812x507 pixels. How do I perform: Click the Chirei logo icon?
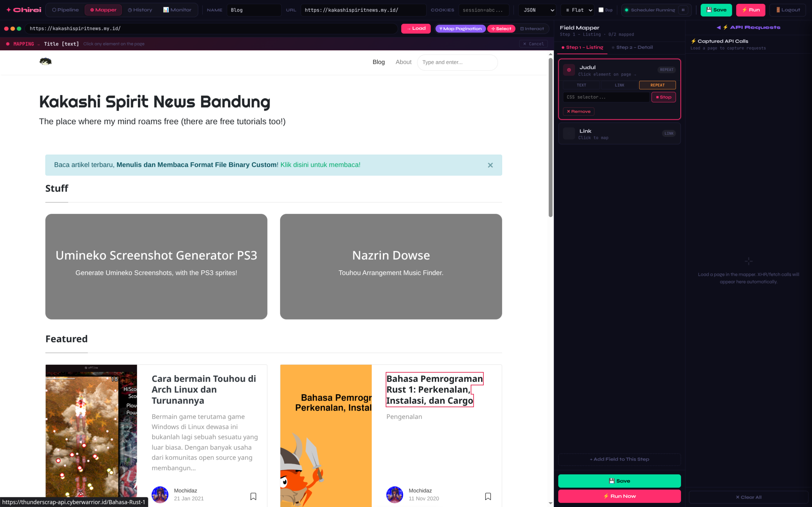[9, 10]
